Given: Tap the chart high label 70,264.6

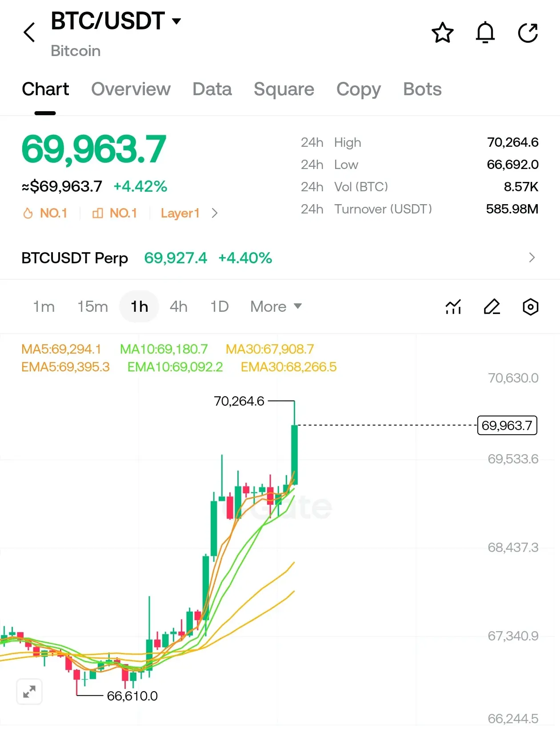Looking at the screenshot, I should click(239, 401).
